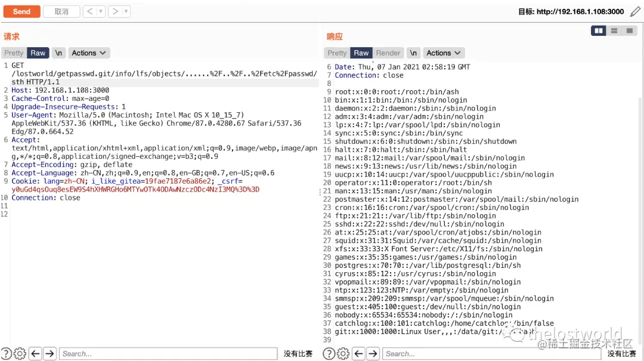The height and width of the screenshot is (361, 644).
Task: Edit target with the pencil icon
Action: pyautogui.click(x=635, y=11)
